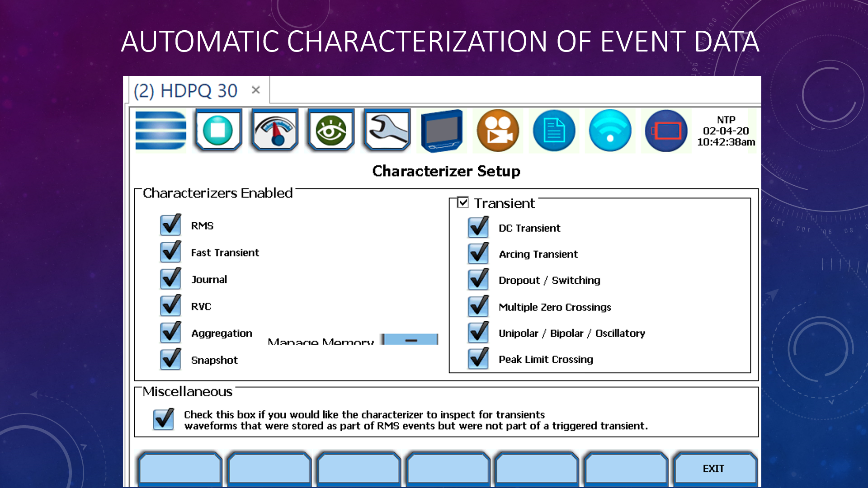Open the wrench setup icon

(387, 130)
